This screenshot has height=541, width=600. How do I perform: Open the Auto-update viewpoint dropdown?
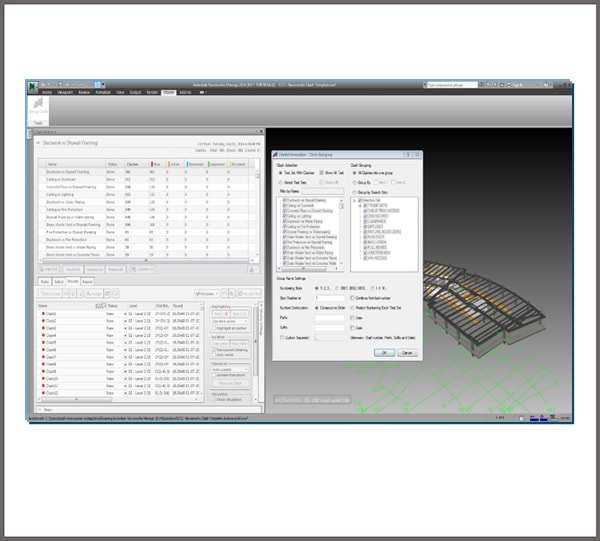230,370
